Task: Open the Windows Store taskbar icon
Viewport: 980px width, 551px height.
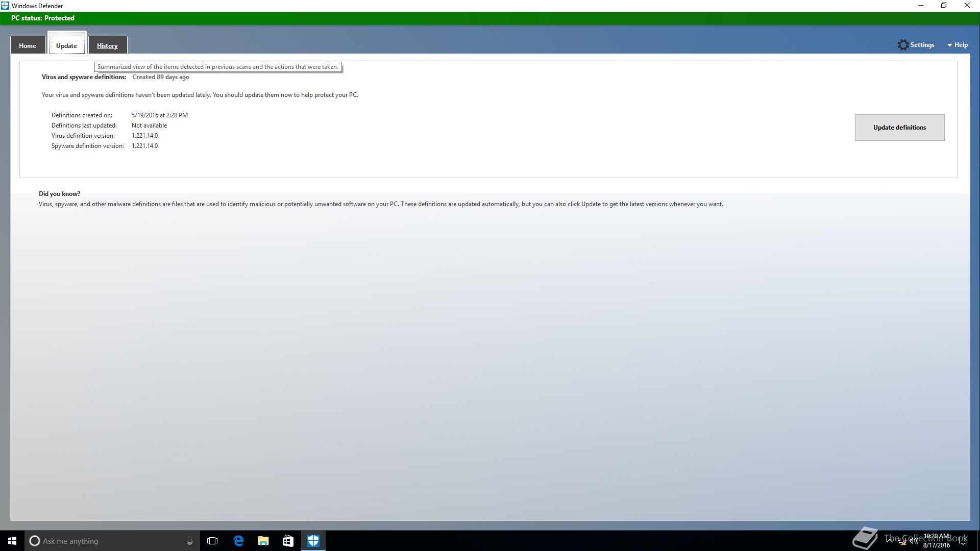Action: [x=288, y=541]
